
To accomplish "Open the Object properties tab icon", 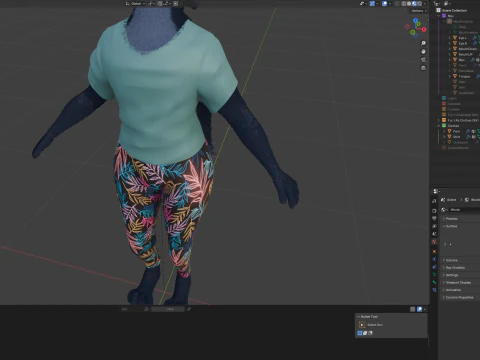I will [434, 252].
